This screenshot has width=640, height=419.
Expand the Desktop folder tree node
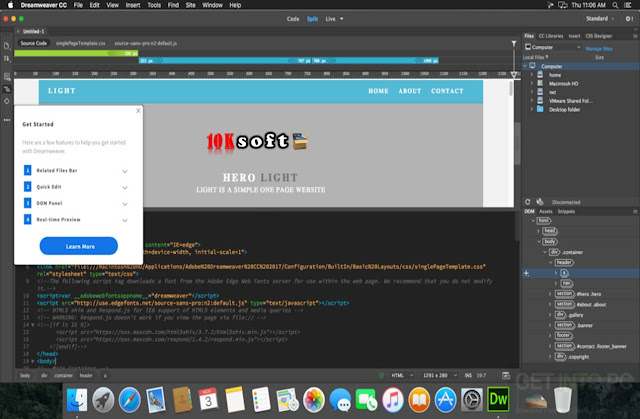click(x=531, y=109)
